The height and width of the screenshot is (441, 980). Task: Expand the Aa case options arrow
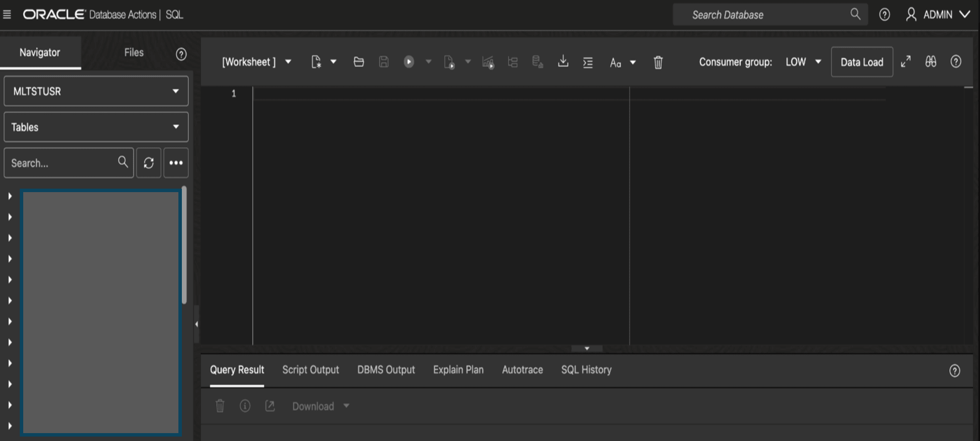point(633,63)
